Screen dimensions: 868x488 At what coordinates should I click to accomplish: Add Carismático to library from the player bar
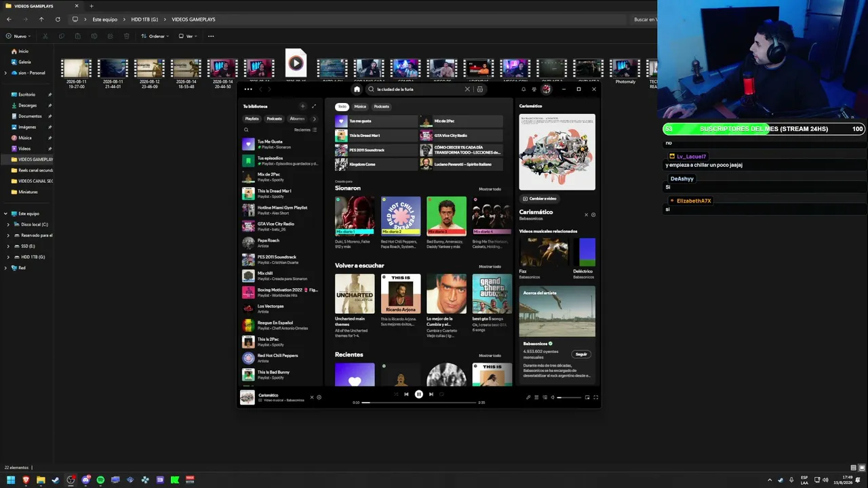click(319, 397)
